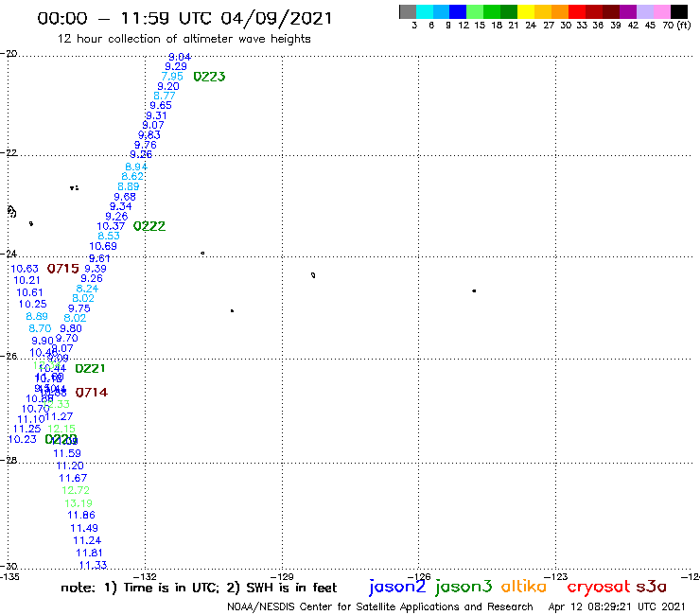
Task: Click the lavender swatch above 45
Action: click(x=644, y=11)
